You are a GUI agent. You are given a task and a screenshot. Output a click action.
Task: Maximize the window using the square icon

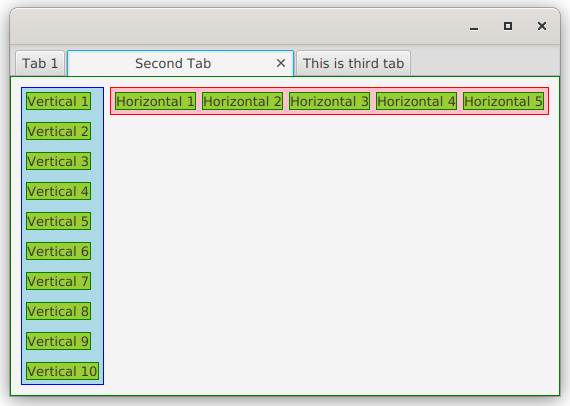[x=508, y=26]
